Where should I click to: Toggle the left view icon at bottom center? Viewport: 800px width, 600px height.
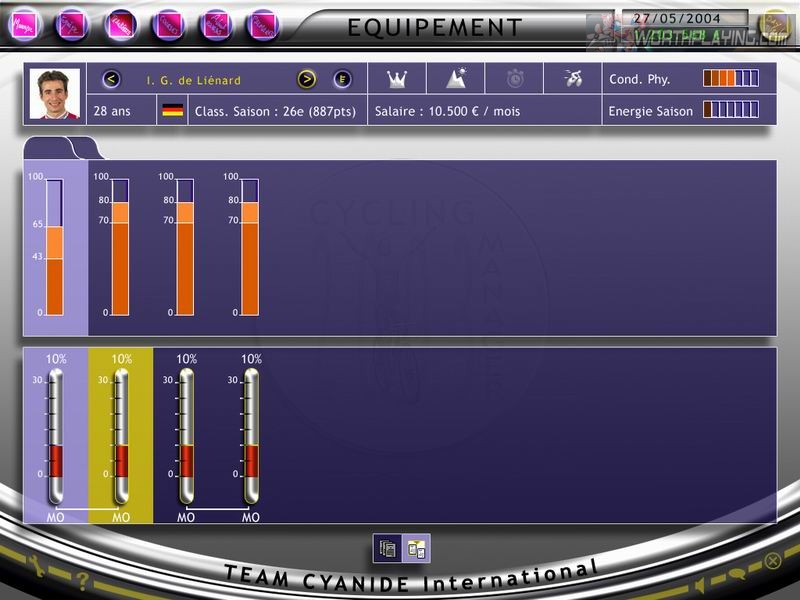(387, 548)
